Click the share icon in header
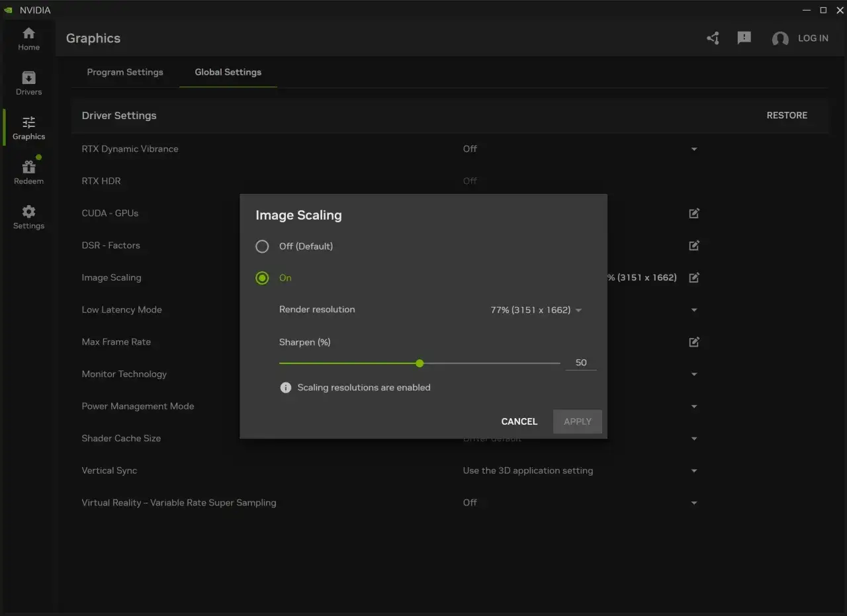The image size is (847, 616). 713,38
